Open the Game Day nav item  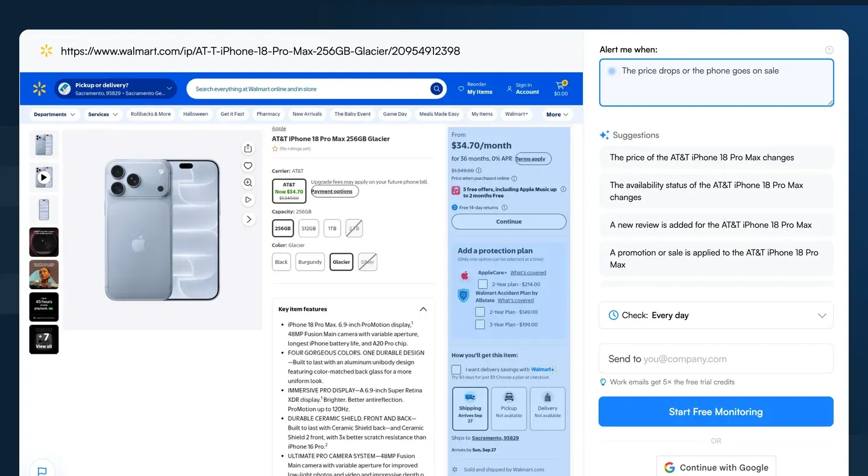tap(395, 114)
